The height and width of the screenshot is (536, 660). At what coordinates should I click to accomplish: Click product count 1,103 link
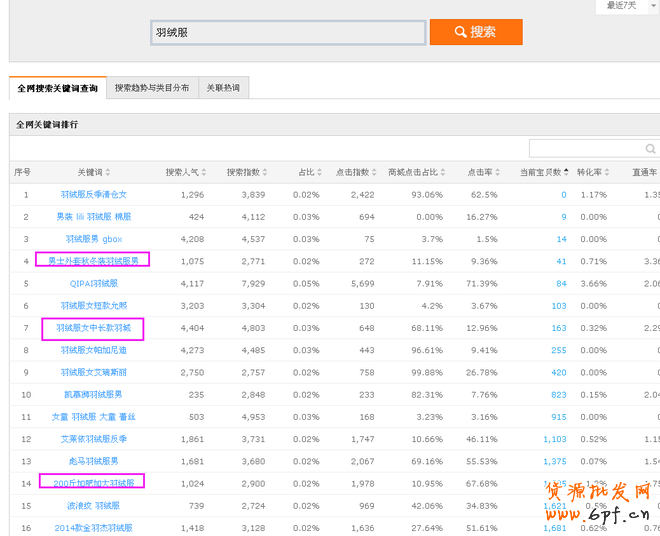coord(554,438)
